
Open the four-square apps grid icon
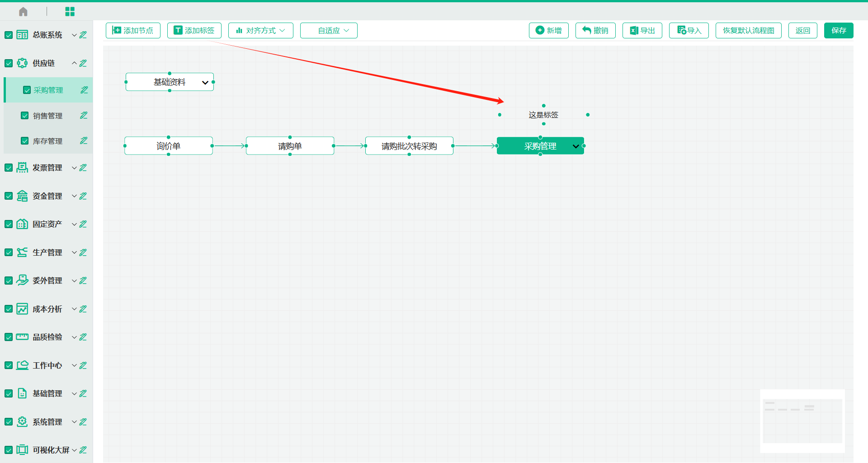point(70,12)
